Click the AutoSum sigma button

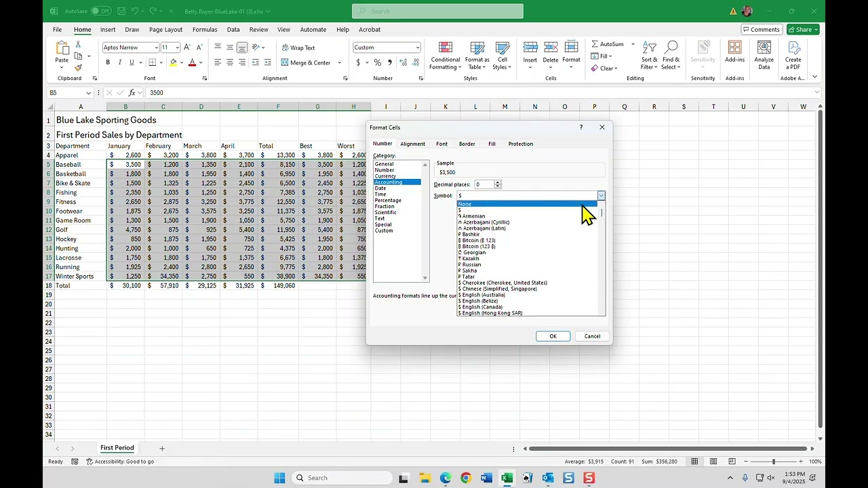608,44
